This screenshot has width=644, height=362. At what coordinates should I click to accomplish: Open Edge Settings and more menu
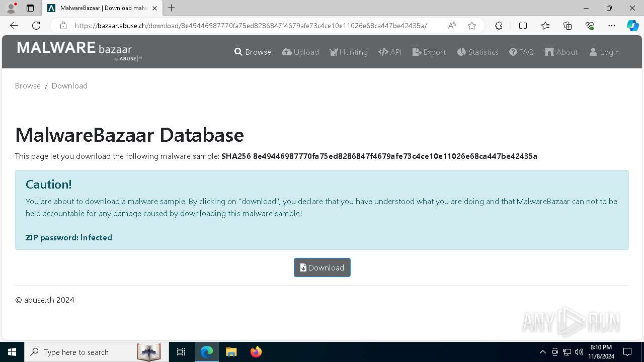[612, 26]
